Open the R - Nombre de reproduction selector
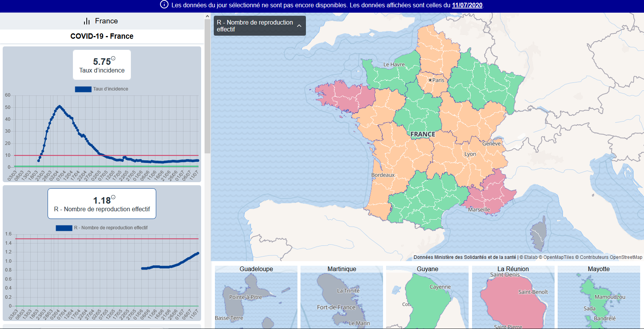Image resolution: width=644 pixels, height=329 pixels. pyautogui.click(x=255, y=26)
